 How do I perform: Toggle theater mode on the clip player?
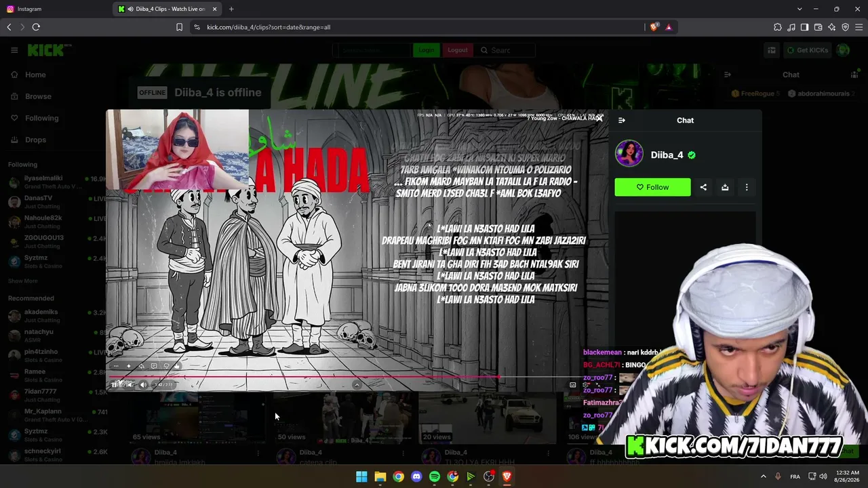(x=573, y=385)
